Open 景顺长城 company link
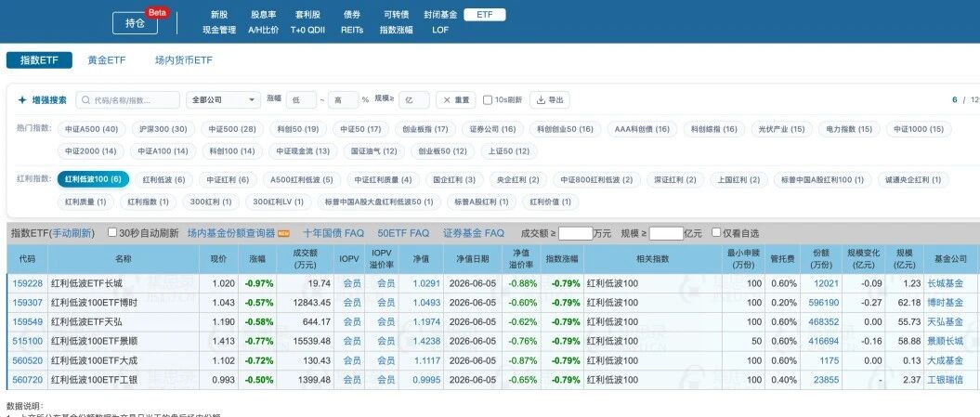 click(945, 342)
